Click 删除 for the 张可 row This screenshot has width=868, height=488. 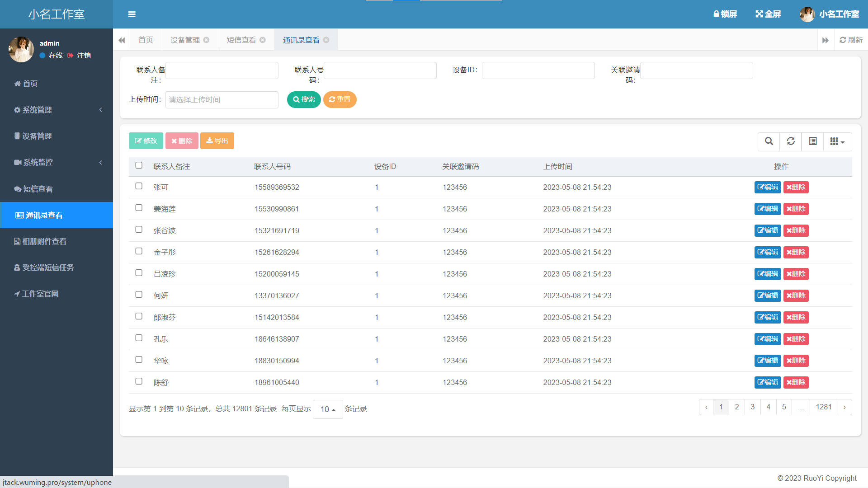click(x=796, y=187)
